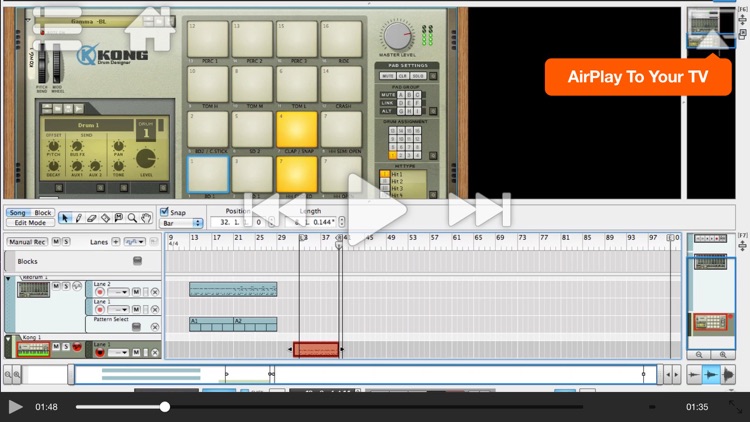Click the AirPlay To Your TV button
The width and height of the screenshot is (750, 422).
tap(638, 77)
